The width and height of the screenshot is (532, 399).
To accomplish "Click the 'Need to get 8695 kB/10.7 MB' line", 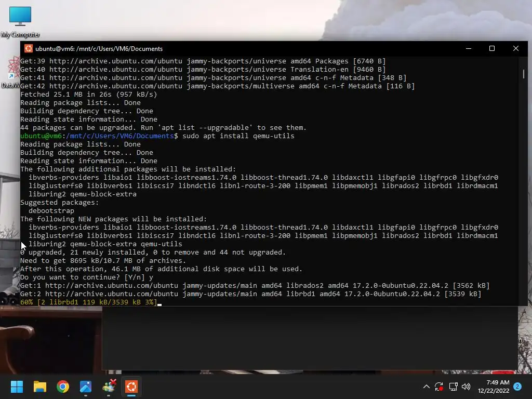I will [103, 261].
